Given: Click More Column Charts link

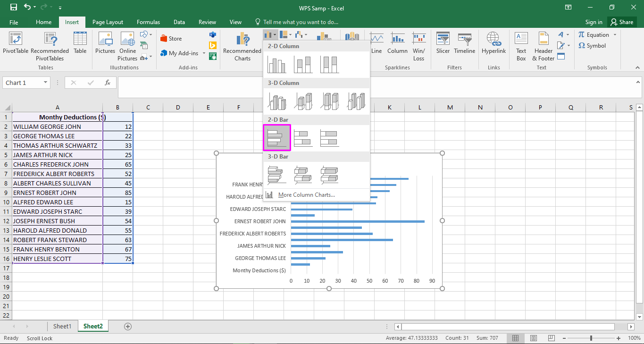Looking at the screenshot, I should tap(307, 194).
